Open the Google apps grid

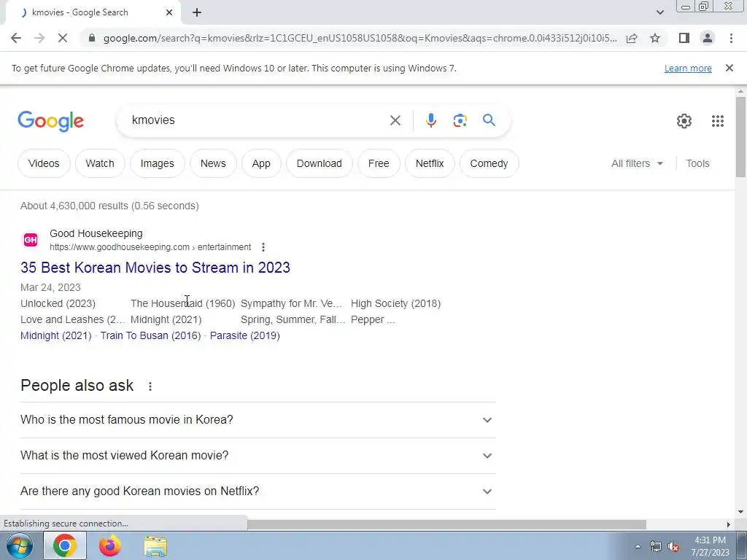(x=718, y=121)
